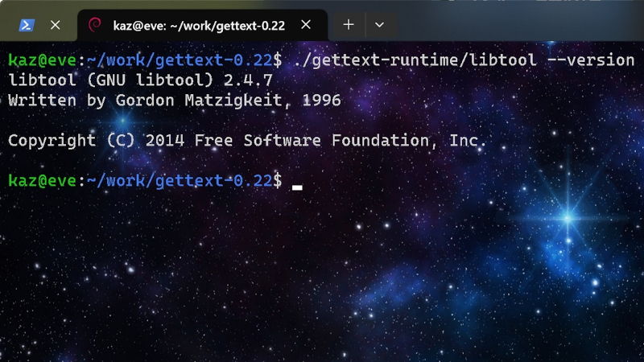
Task: Switch to the PowerShell tab icon
Action: (x=27, y=26)
